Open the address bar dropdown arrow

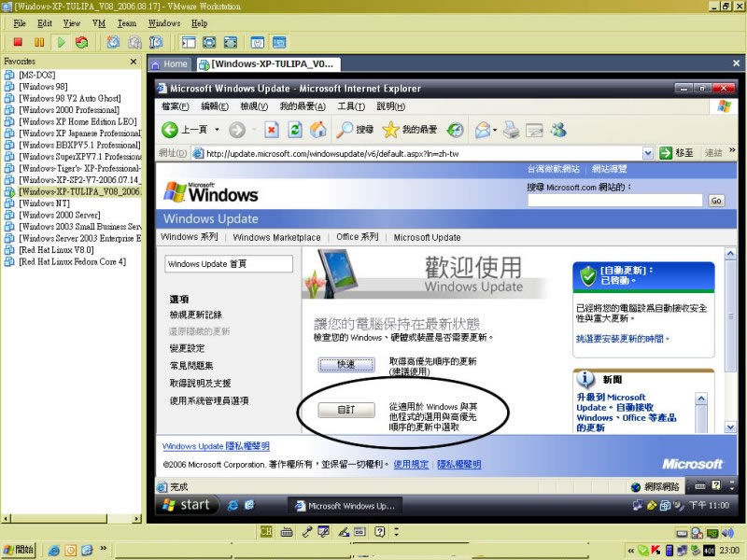(x=647, y=153)
